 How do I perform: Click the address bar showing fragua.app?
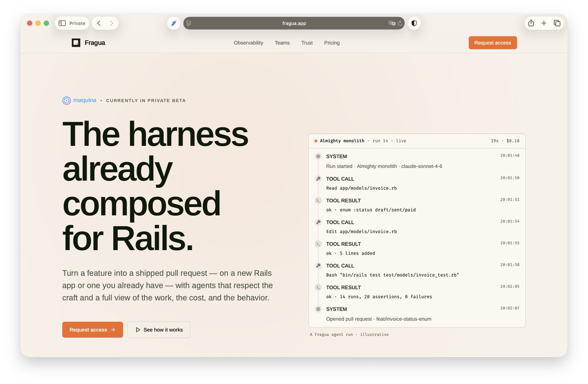click(294, 23)
